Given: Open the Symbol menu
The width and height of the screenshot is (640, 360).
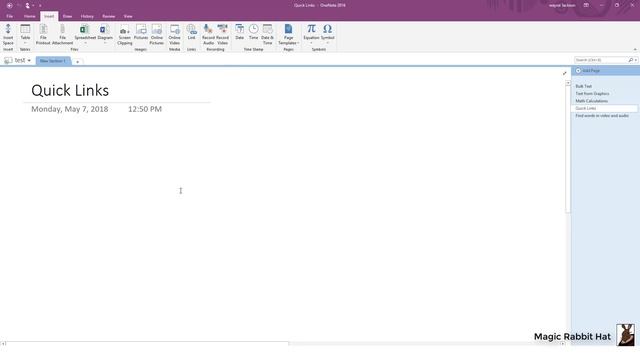Looking at the screenshot, I should click(x=327, y=34).
